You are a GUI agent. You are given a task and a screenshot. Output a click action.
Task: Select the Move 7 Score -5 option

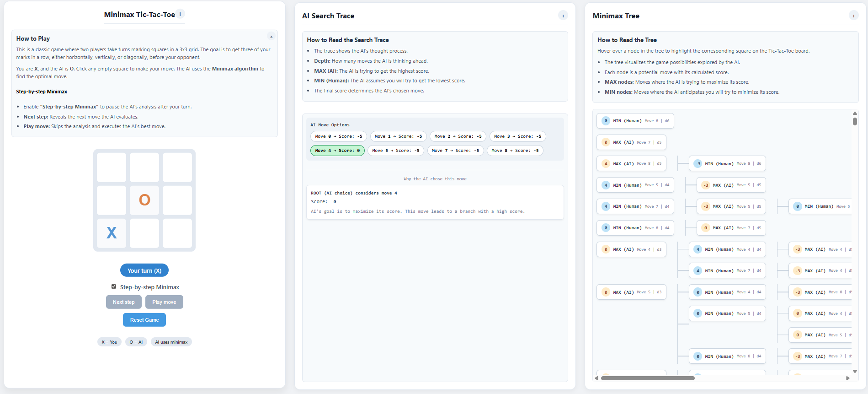tap(456, 151)
